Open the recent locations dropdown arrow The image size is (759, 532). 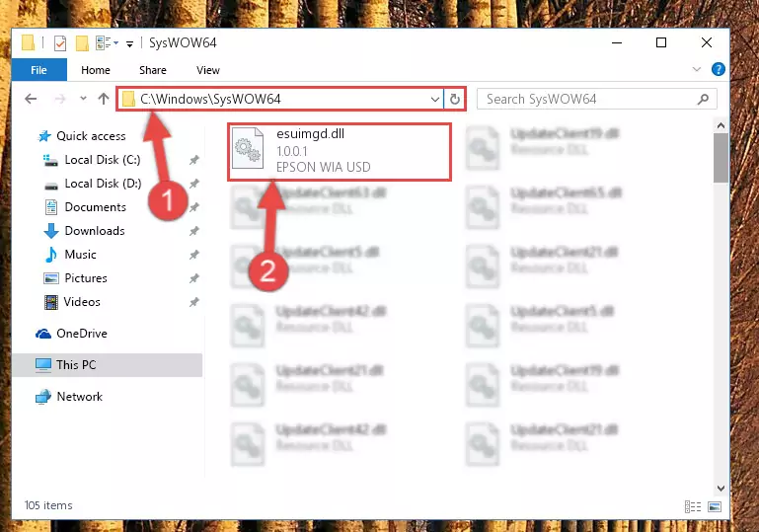click(x=83, y=99)
